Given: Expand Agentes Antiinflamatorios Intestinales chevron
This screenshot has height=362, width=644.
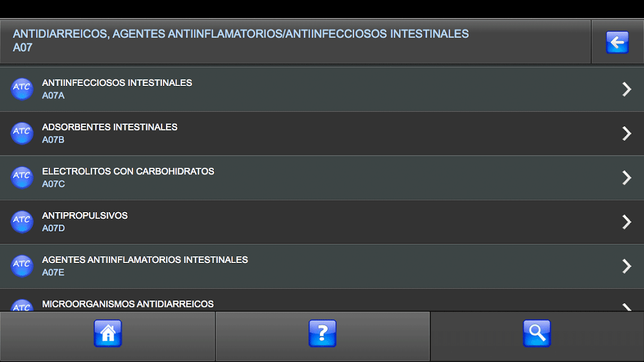Looking at the screenshot, I should (x=626, y=266).
